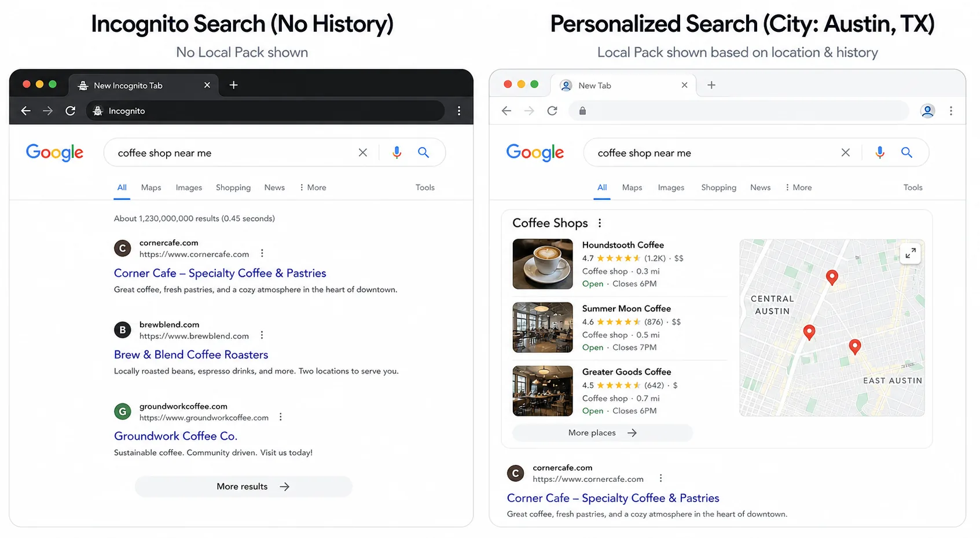Expand the map in Coffee Shops pack
Image resolution: width=980 pixels, height=538 pixels.
(911, 253)
